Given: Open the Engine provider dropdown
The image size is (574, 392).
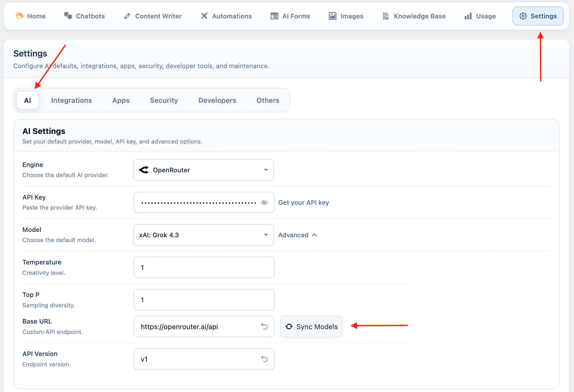Looking at the screenshot, I should (204, 170).
